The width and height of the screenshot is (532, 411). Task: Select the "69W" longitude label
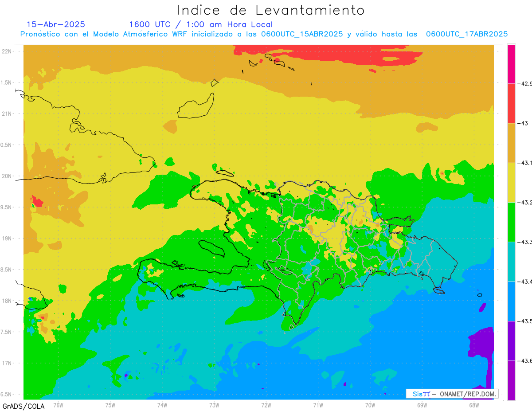tap(422, 405)
